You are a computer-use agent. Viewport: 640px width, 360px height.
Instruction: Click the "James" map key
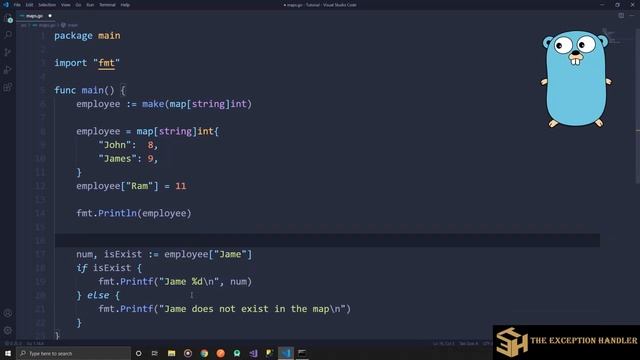coord(118,159)
